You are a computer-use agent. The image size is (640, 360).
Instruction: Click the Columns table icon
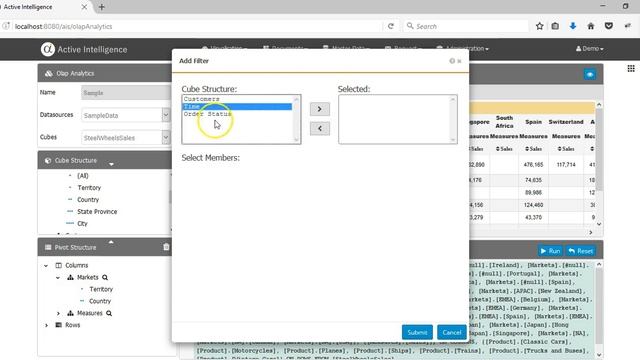tap(58, 265)
